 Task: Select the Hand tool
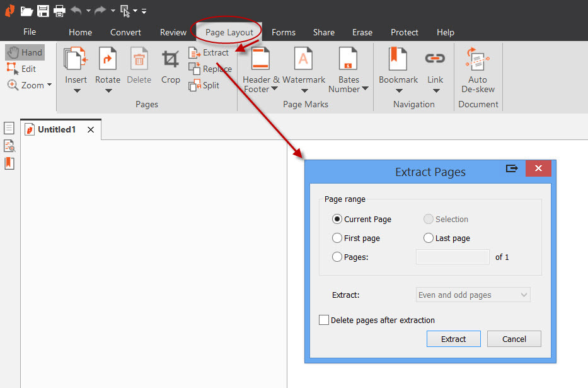pyautogui.click(x=25, y=52)
